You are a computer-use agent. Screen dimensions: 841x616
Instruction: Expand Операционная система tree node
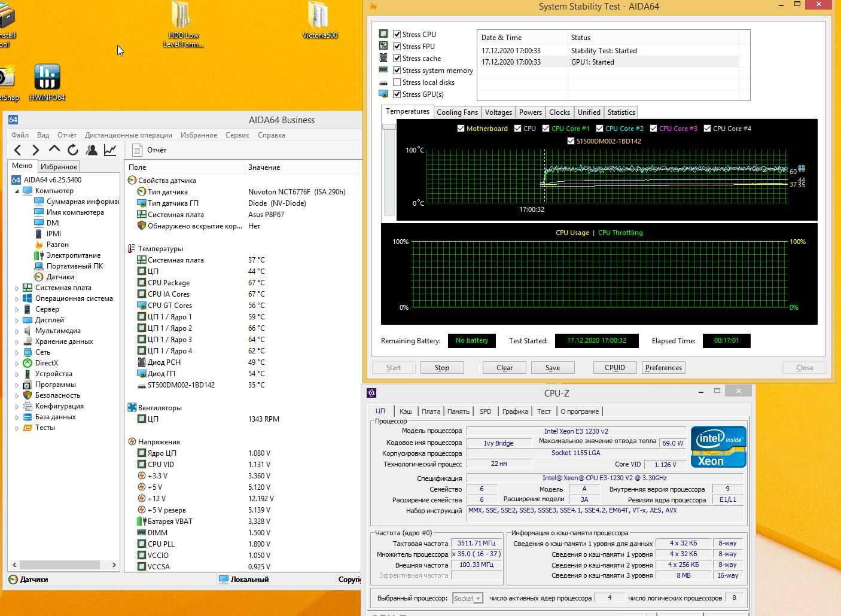click(x=17, y=298)
